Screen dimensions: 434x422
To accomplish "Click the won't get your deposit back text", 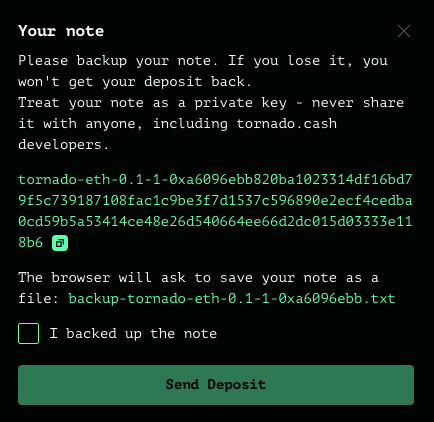I will [135, 82].
